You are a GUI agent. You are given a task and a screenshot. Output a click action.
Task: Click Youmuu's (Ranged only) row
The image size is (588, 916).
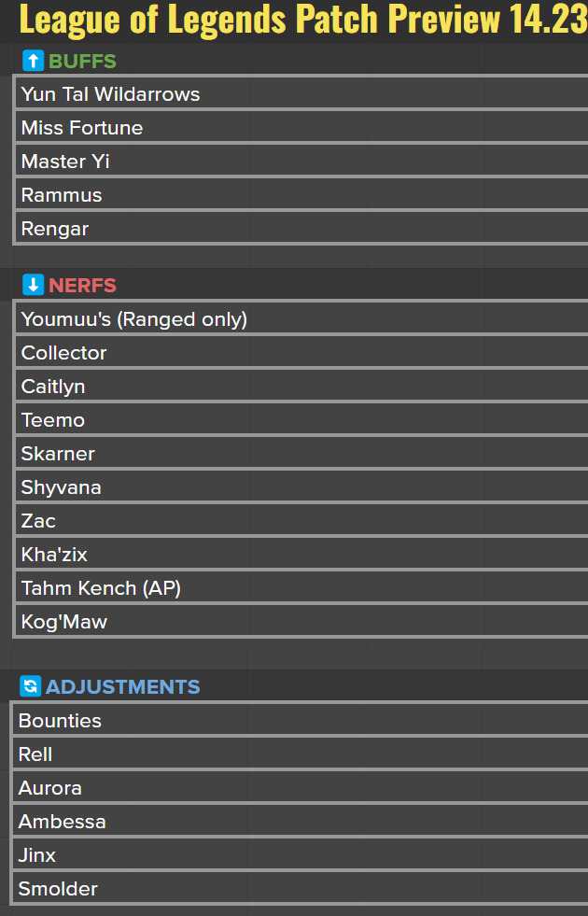pyautogui.click(x=301, y=319)
